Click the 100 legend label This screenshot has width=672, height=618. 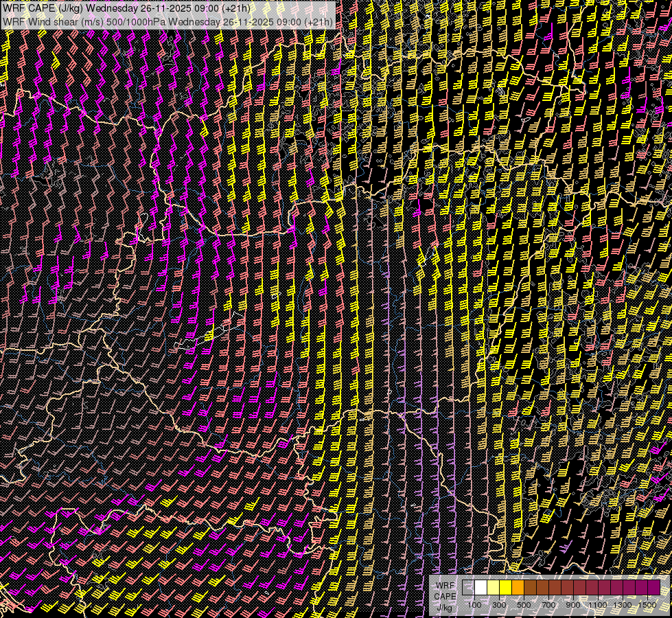pos(475,605)
